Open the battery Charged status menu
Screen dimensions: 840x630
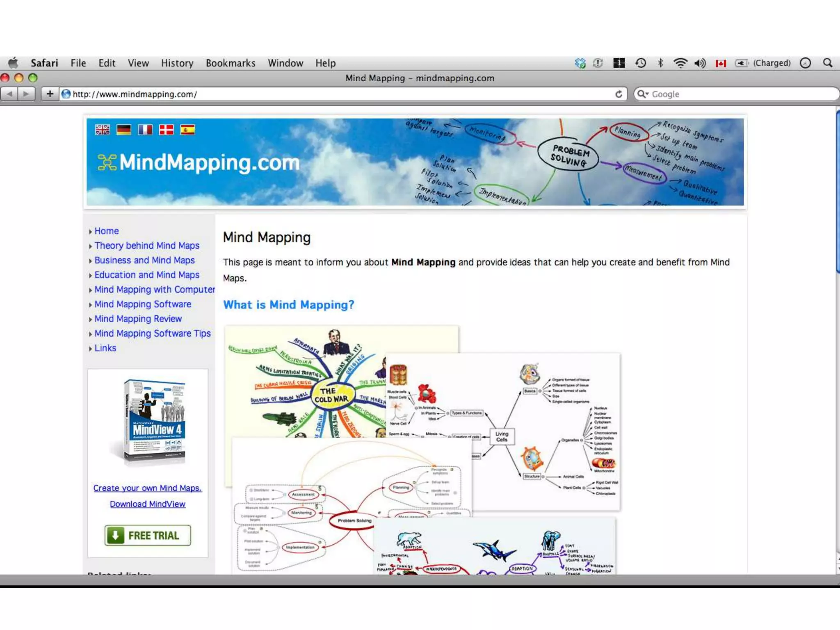(763, 63)
